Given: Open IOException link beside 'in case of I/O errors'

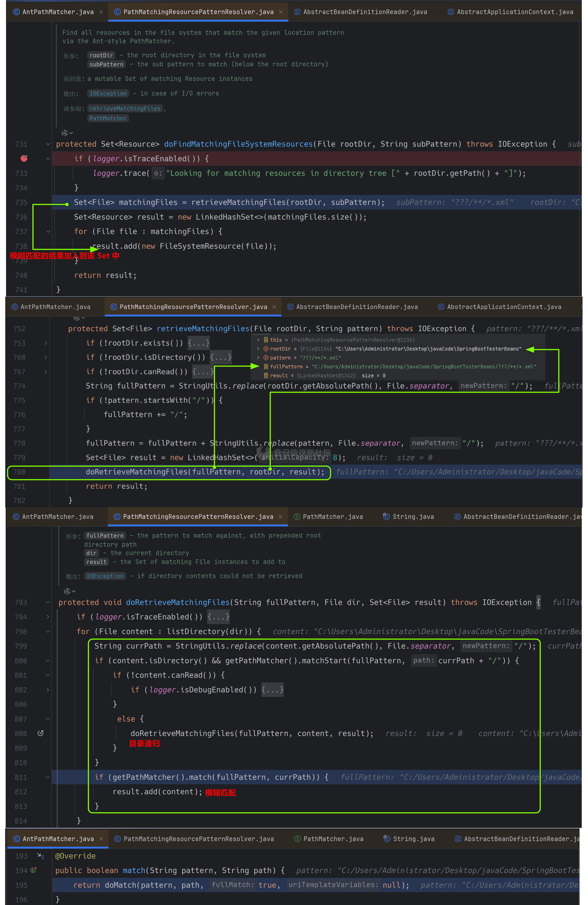Looking at the screenshot, I should pyautogui.click(x=108, y=93).
